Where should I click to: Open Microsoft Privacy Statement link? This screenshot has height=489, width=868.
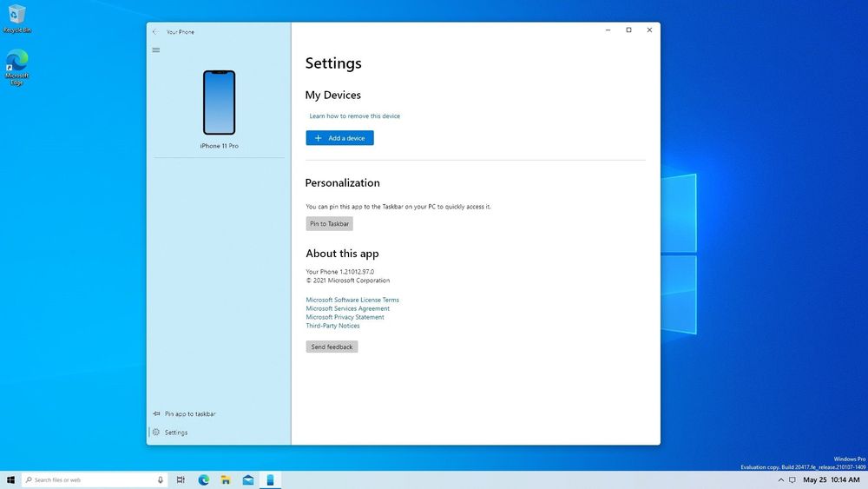click(345, 317)
